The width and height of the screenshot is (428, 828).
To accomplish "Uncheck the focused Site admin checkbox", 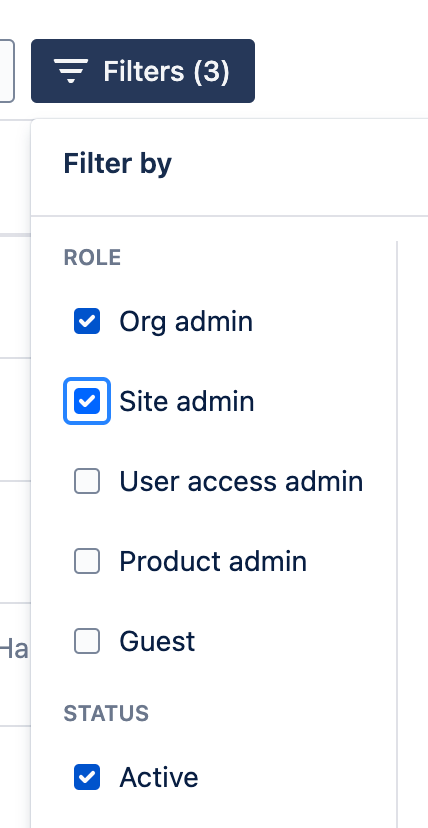I will point(87,401).
